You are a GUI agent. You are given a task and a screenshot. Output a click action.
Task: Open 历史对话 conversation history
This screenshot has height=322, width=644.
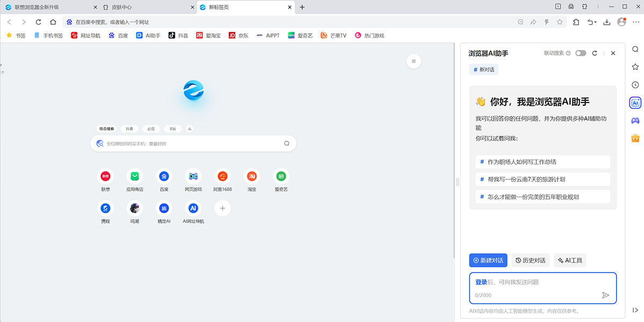[x=530, y=260]
